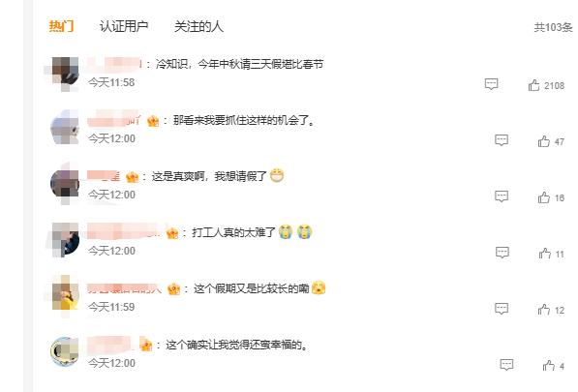Image resolution: width=578 pixels, height=392 pixels.
Task: Open avatar of last commenter at 今天12:00
Action: 65,351
